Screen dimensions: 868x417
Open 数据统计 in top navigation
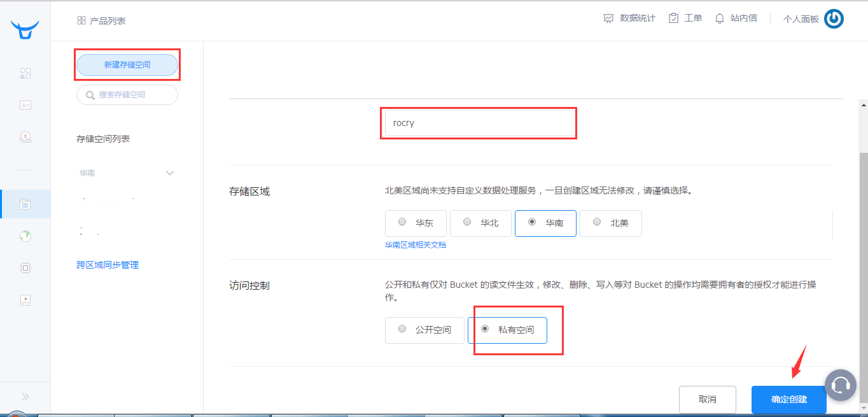[629, 18]
